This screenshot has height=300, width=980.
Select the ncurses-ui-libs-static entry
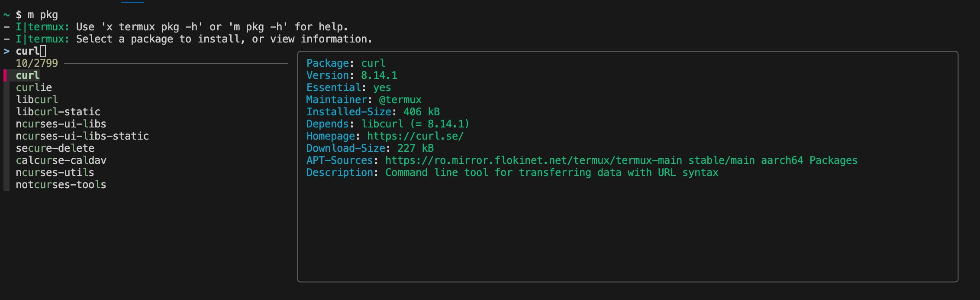(82, 136)
